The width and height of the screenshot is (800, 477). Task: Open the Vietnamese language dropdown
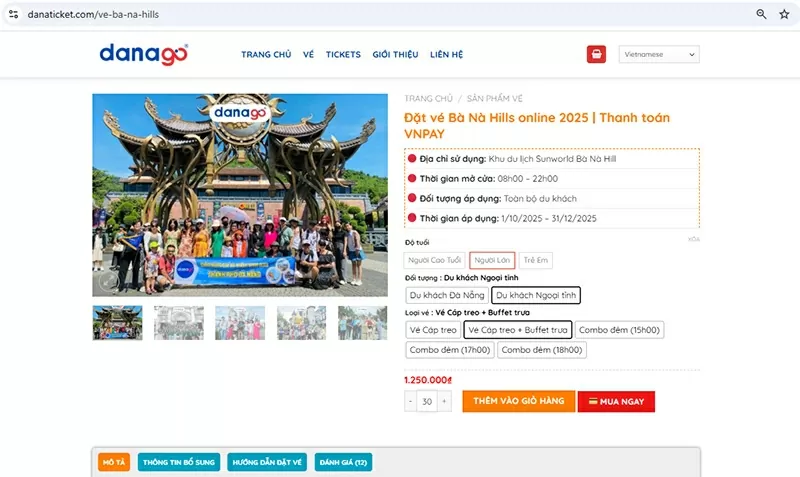(659, 54)
